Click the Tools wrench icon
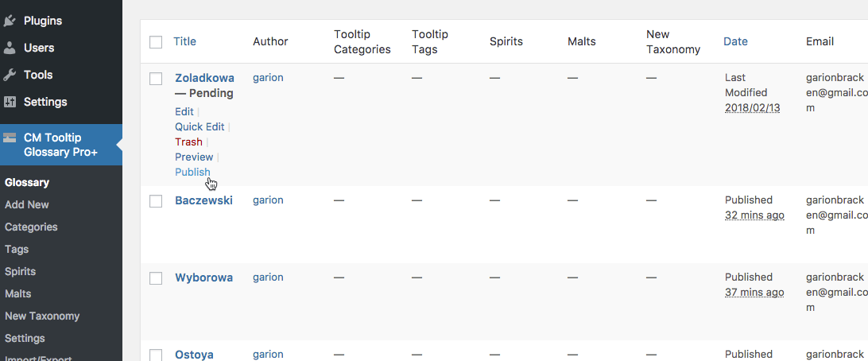Viewport: 868px width, 361px height. 10,75
